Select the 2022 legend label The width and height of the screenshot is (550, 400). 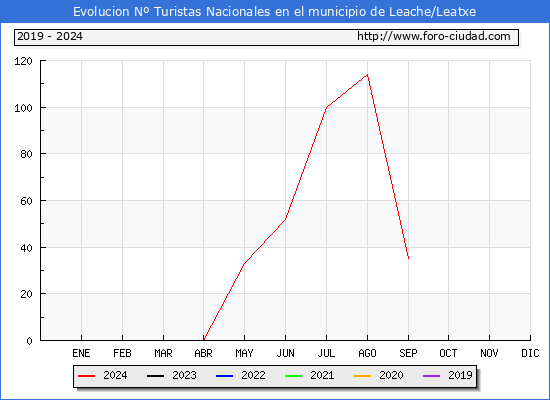pos(253,375)
